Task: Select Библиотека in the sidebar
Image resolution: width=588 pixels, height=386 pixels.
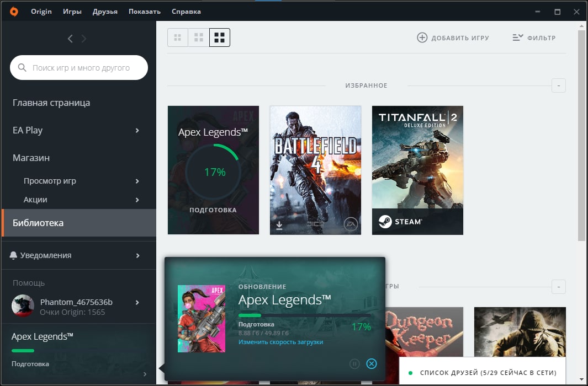Action: (79, 223)
